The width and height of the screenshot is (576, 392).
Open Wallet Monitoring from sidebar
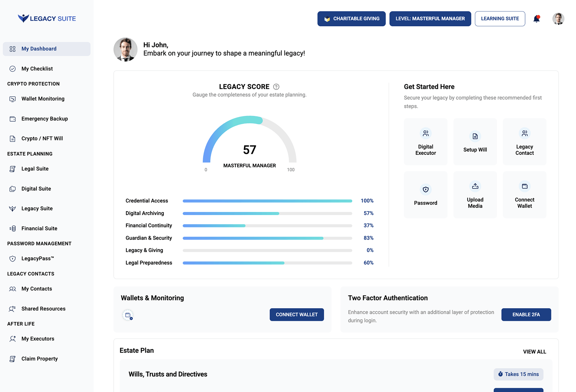click(43, 99)
